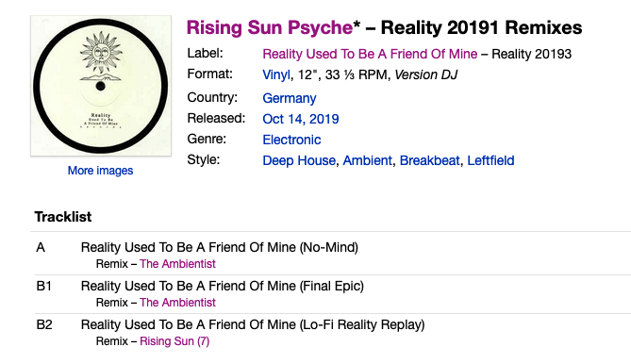Select the No-Mind track title
This screenshot has width=631, height=364.
pyautogui.click(x=220, y=247)
